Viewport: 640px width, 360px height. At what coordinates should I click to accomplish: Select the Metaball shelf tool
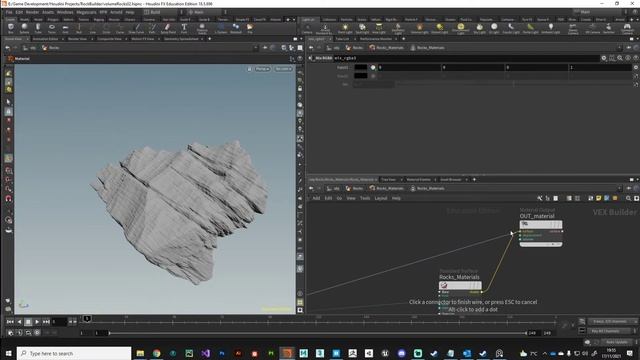click(236, 28)
